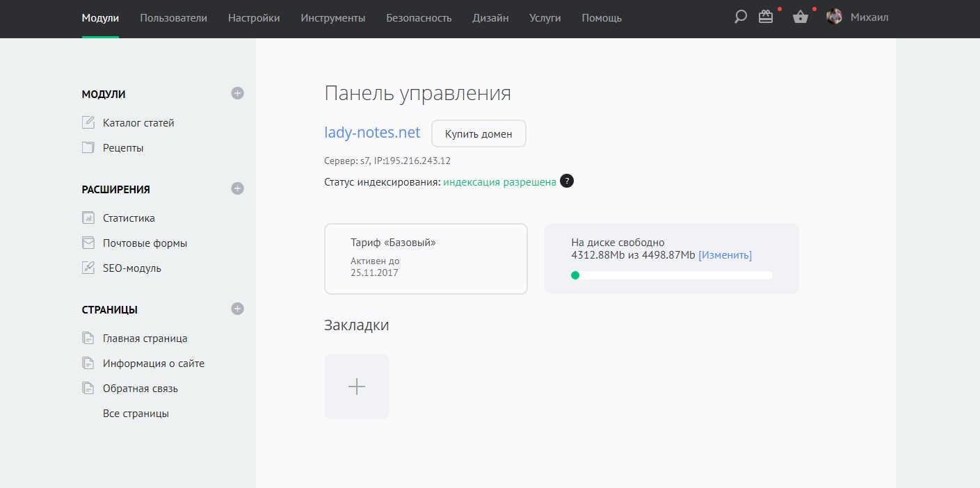This screenshot has width=980, height=488.
Task: Add a new page with plus icon
Action: pos(238,309)
